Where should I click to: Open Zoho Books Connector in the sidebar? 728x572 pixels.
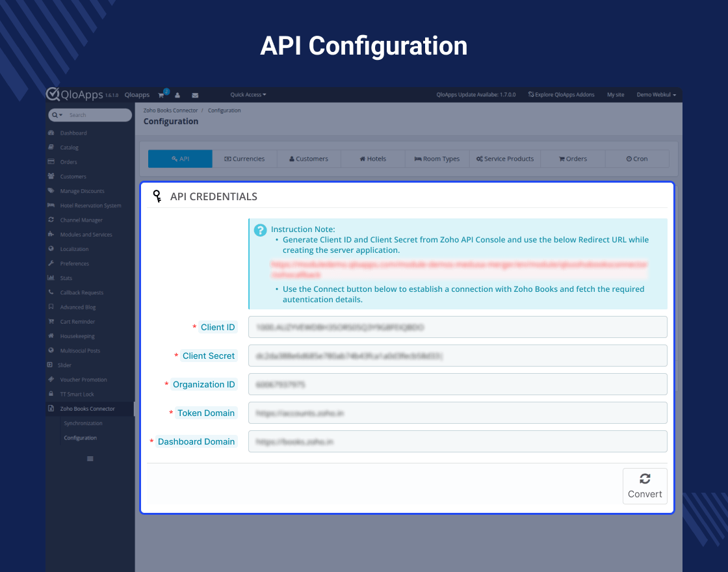coord(87,409)
